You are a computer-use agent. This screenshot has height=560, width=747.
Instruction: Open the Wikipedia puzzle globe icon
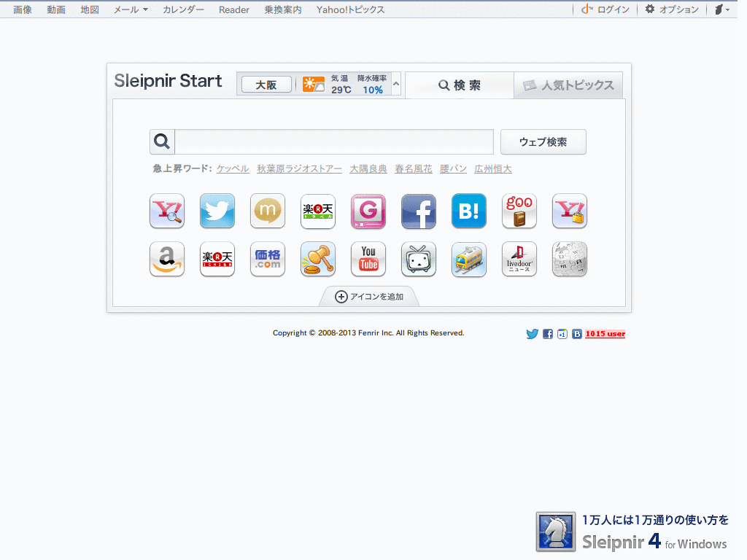(570, 259)
